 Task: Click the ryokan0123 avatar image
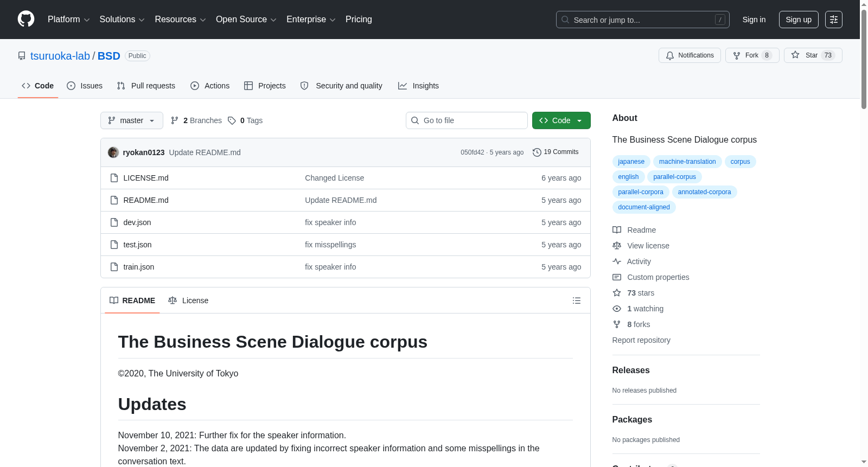click(x=113, y=152)
